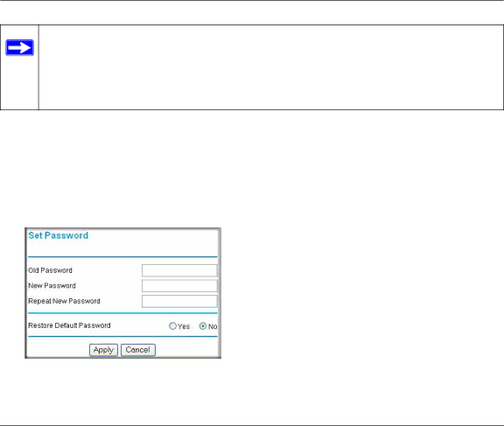Focus the Repeat New Password field

pos(179,301)
